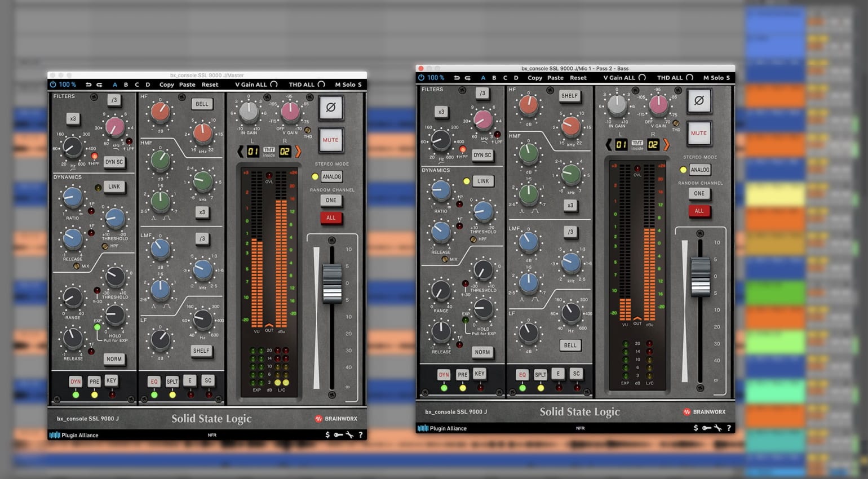Step to next TMT channel in Master plugin
Screen dimensions: 868x479
point(298,151)
